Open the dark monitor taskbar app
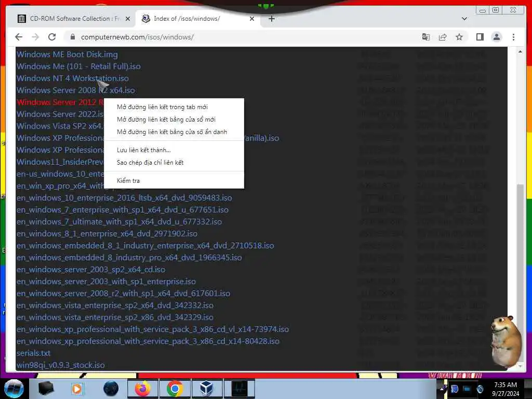532x399 pixels. click(x=239, y=389)
